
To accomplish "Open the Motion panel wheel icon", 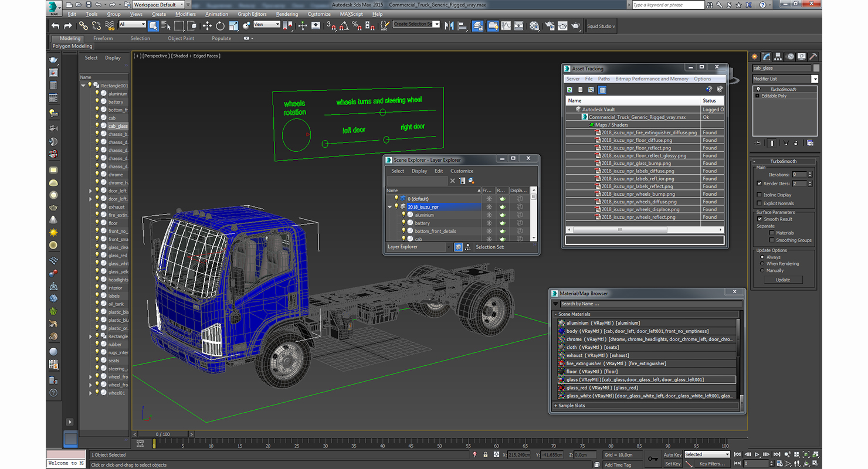I will pos(790,57).
